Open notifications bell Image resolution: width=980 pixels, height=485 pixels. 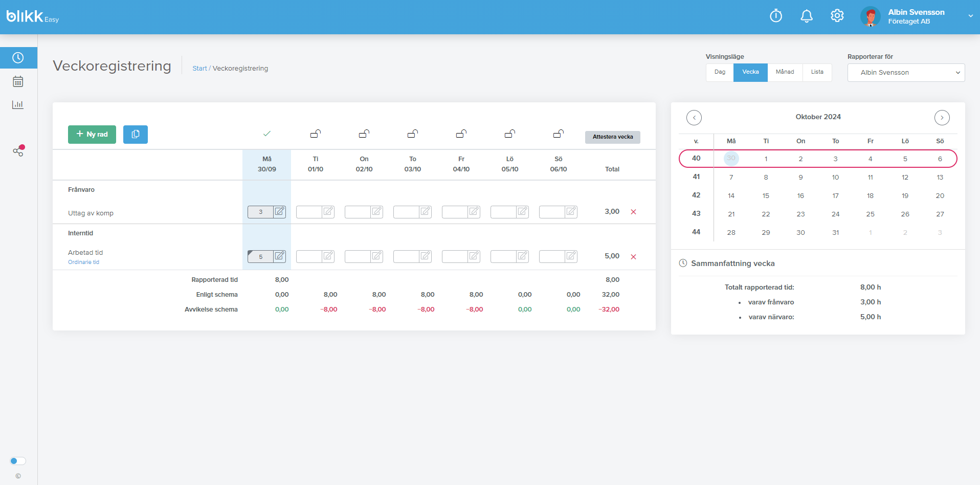tap(807, 16)
